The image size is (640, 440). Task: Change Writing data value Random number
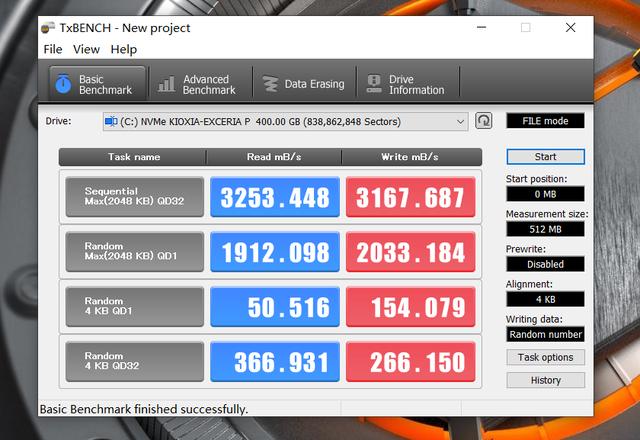545,334
